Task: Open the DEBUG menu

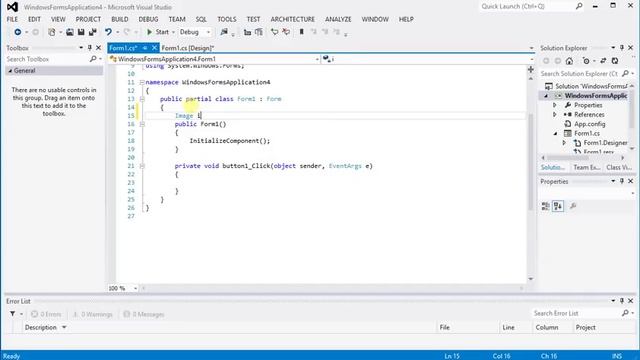Action: [148, 19]
